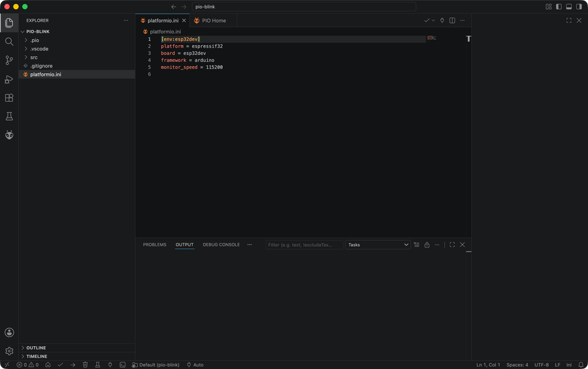Open editor More Actions ellipsis
This screenshot has height=369, width=588.
coord(463,20)
